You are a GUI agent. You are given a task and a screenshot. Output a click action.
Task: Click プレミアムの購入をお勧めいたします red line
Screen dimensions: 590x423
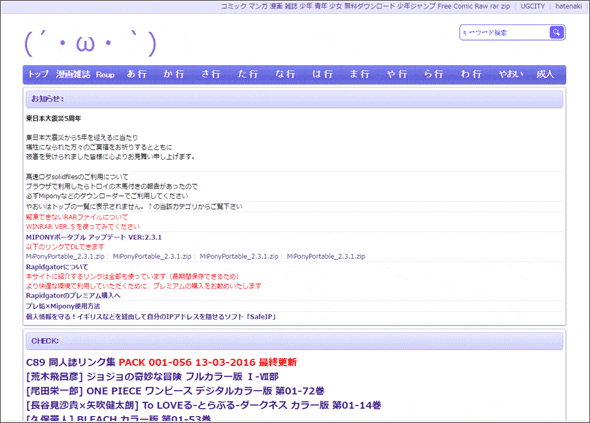tap(143, 286)
